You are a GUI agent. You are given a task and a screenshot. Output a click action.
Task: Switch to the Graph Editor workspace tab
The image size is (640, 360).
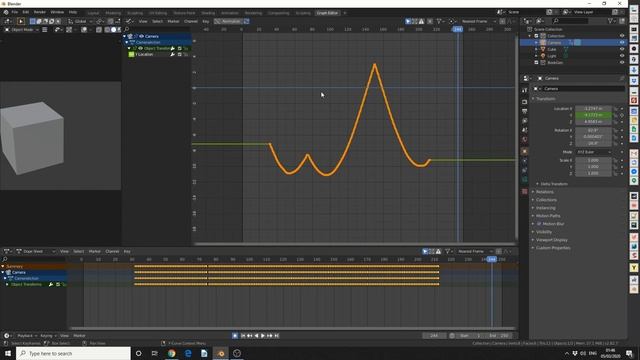pyautogui.click(x=327, y=13)
